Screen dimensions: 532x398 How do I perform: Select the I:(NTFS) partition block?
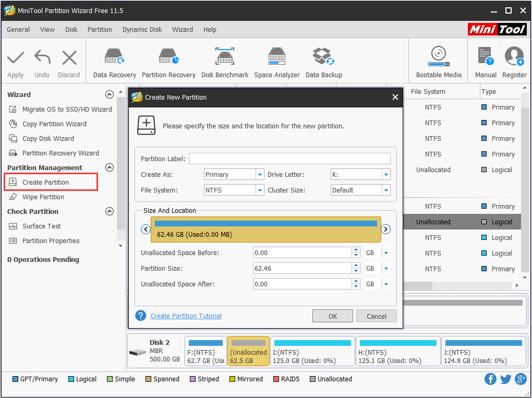coord(312,351)
